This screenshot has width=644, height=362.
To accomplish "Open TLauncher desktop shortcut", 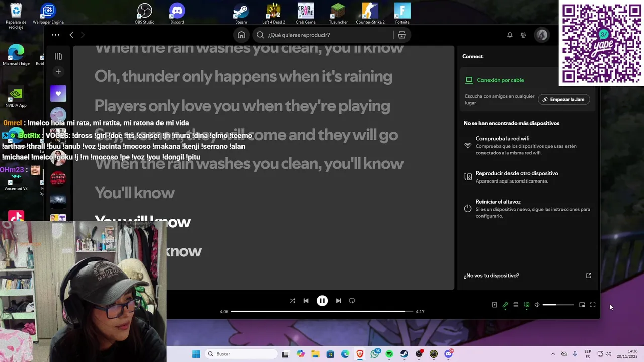I will [x=338, y=14].
